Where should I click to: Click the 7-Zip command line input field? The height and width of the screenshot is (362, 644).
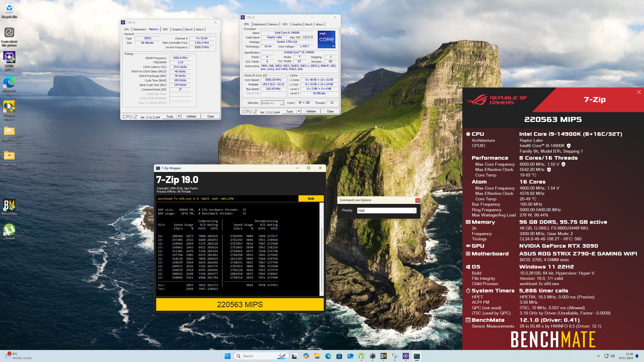pos(227,199)
